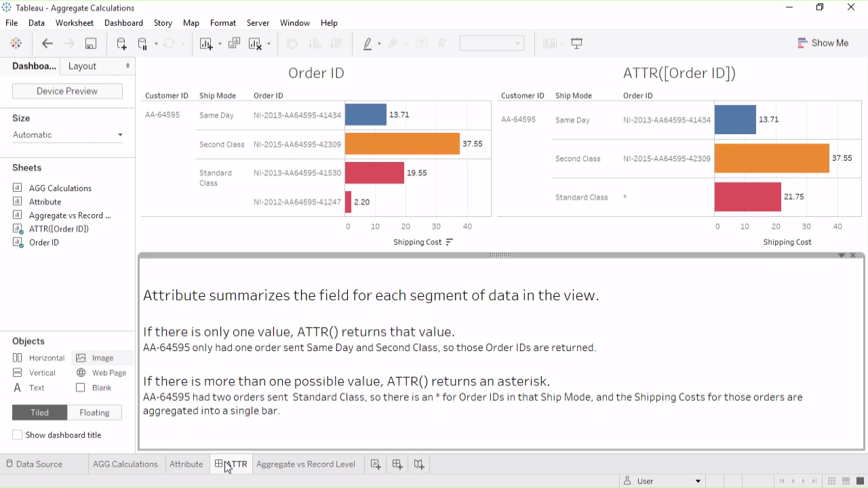Click the New Data Source icon

(x=121, y=43)
